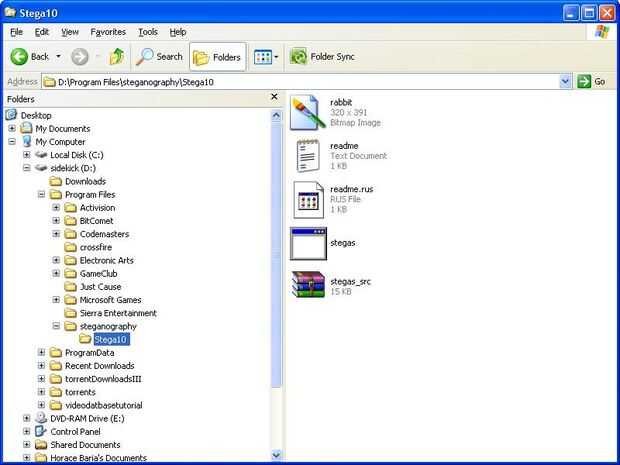Click the torrents folder icon

56,392
